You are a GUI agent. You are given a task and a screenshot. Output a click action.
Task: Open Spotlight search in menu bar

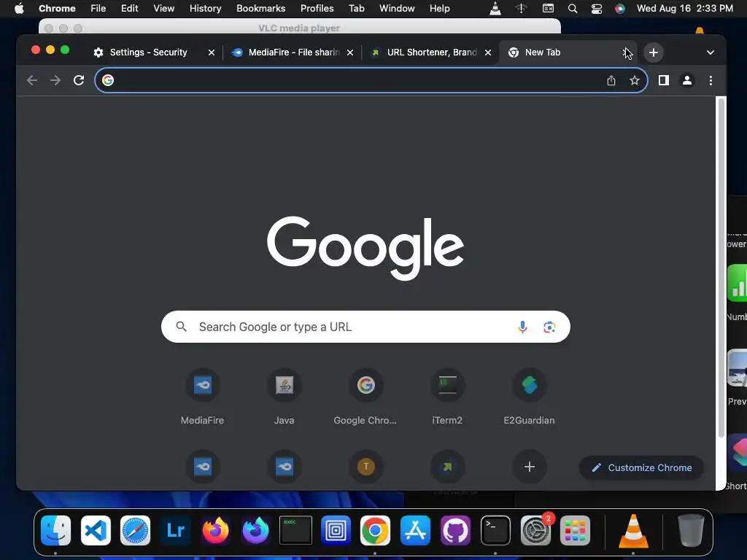click(x=573, y=8)
